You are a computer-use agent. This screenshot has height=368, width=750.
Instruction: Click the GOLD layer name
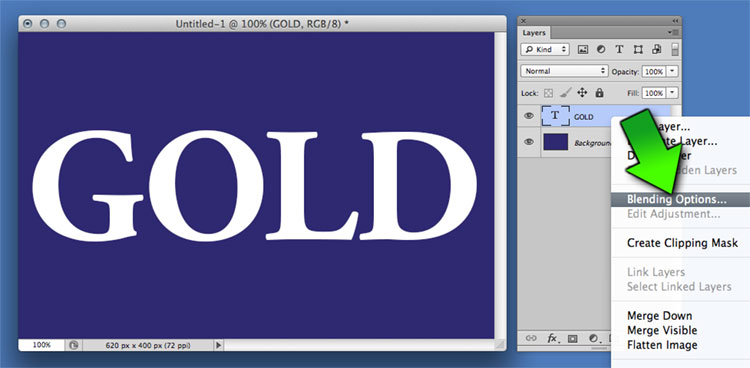584,117
